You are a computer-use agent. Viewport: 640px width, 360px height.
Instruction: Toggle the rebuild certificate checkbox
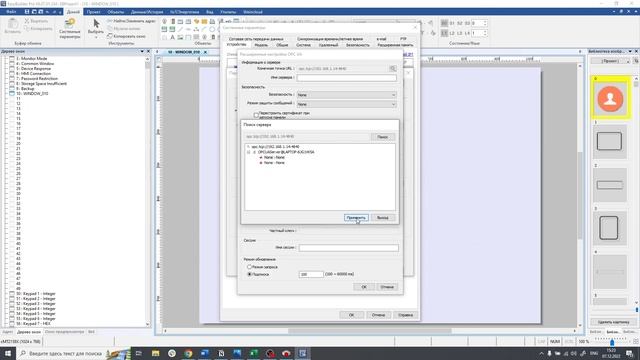point(256,115)
